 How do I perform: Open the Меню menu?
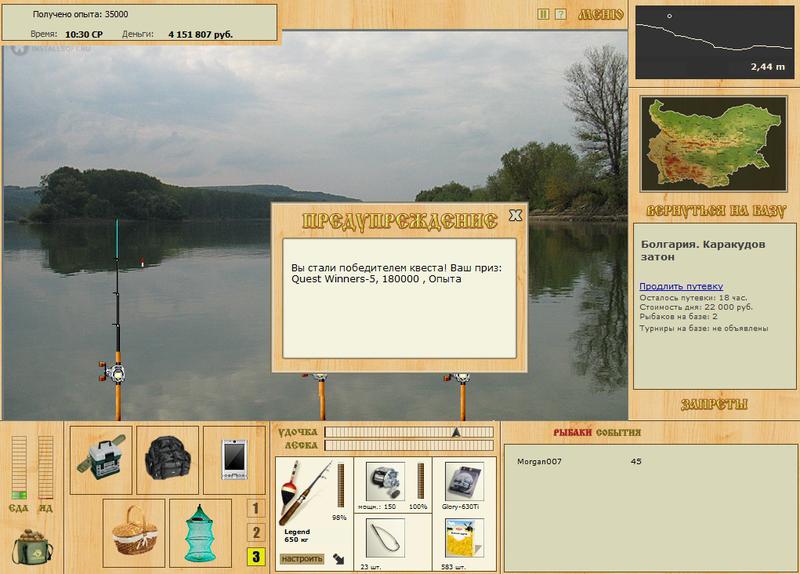coord(601,15)
